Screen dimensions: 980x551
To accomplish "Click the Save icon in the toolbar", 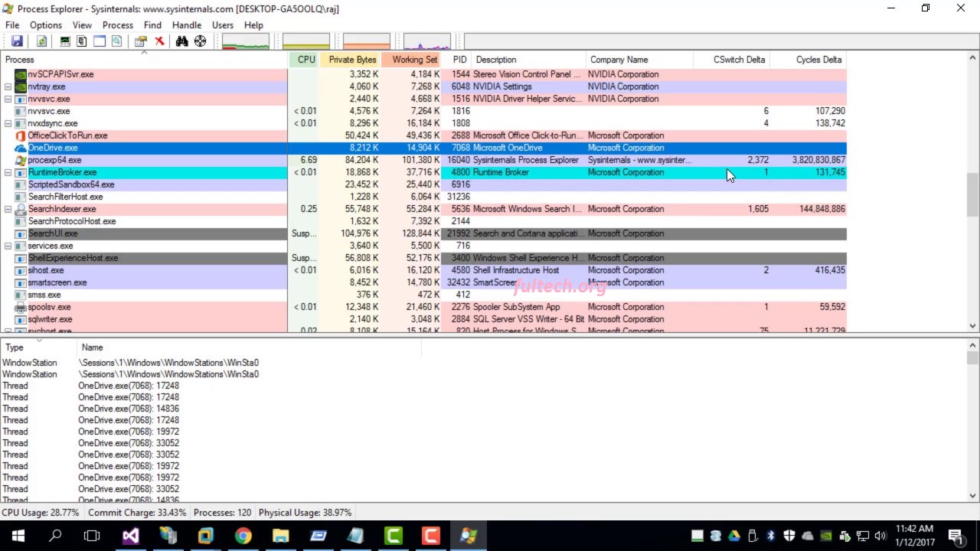I will [17, 41].
